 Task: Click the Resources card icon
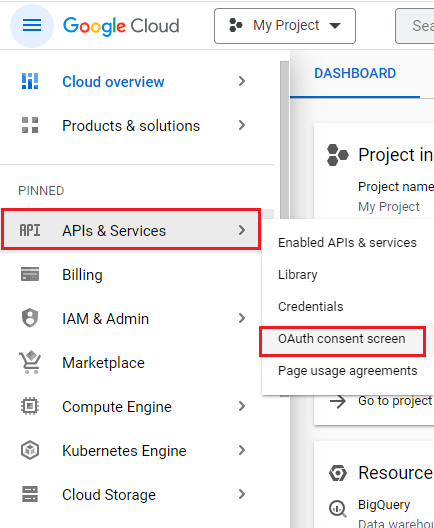tap(338, 473)
